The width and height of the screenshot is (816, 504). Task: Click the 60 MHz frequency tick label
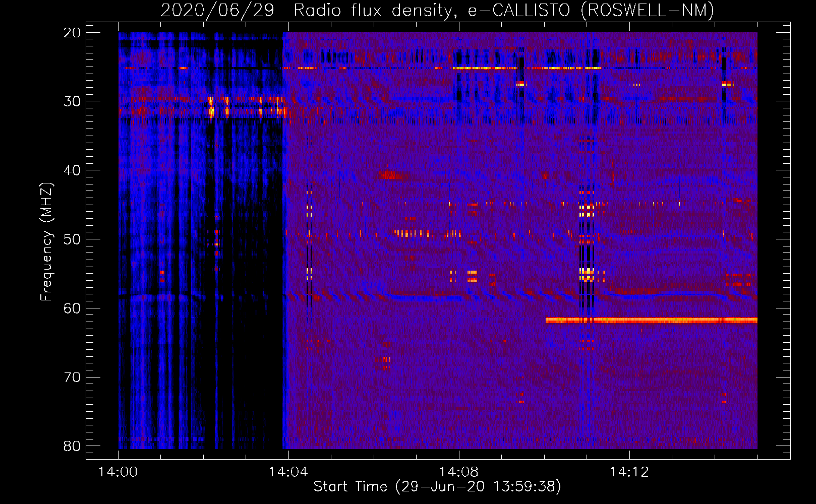[72, 308]
